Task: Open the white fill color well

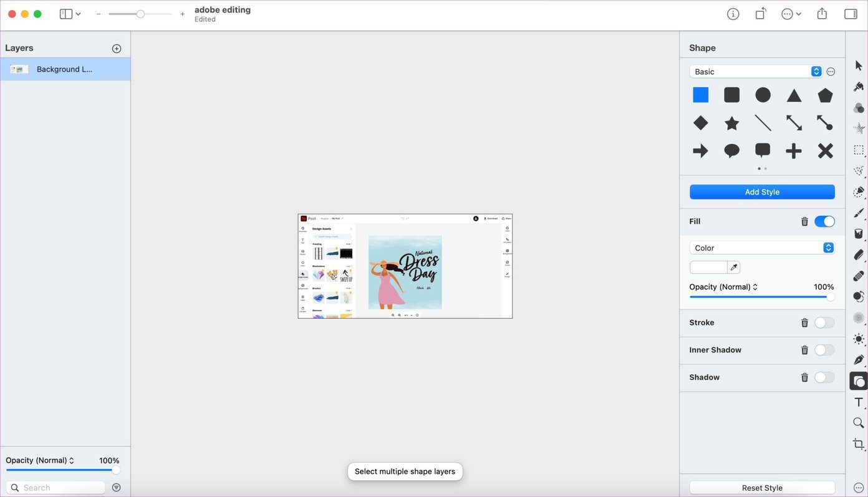Action: pos(708,268)
